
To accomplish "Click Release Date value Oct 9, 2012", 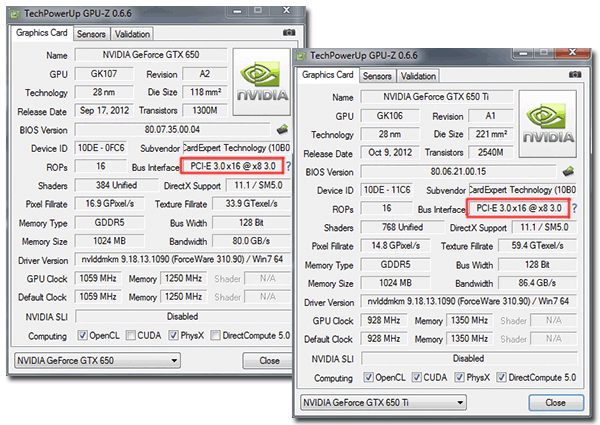I will click(x=390, y=153).
